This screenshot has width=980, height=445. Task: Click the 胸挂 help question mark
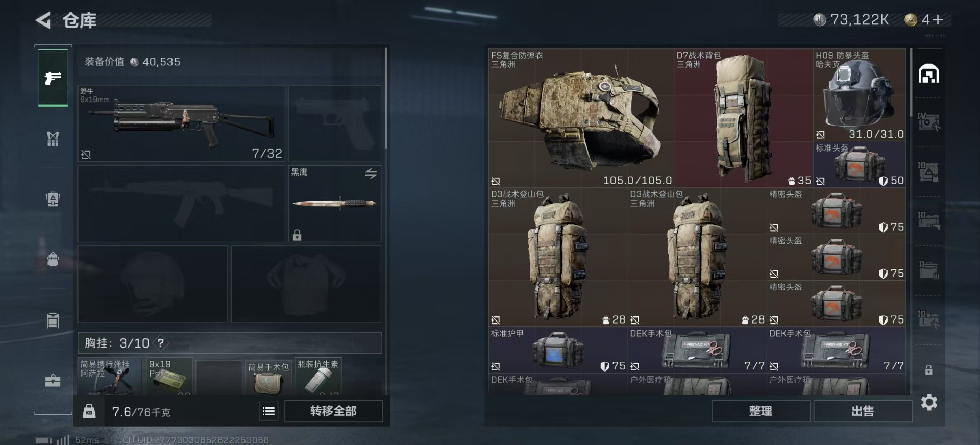pyautogui.click(x=161, y=343)
